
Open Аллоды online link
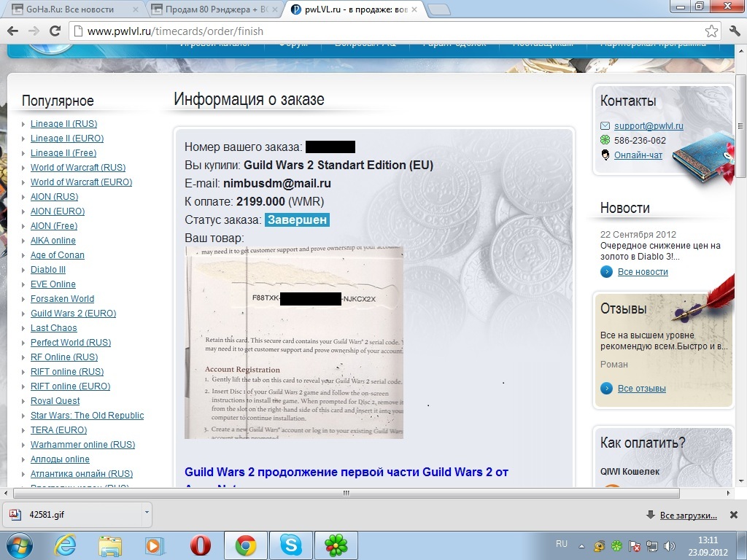pyautogui.click(x=60, y=459)
